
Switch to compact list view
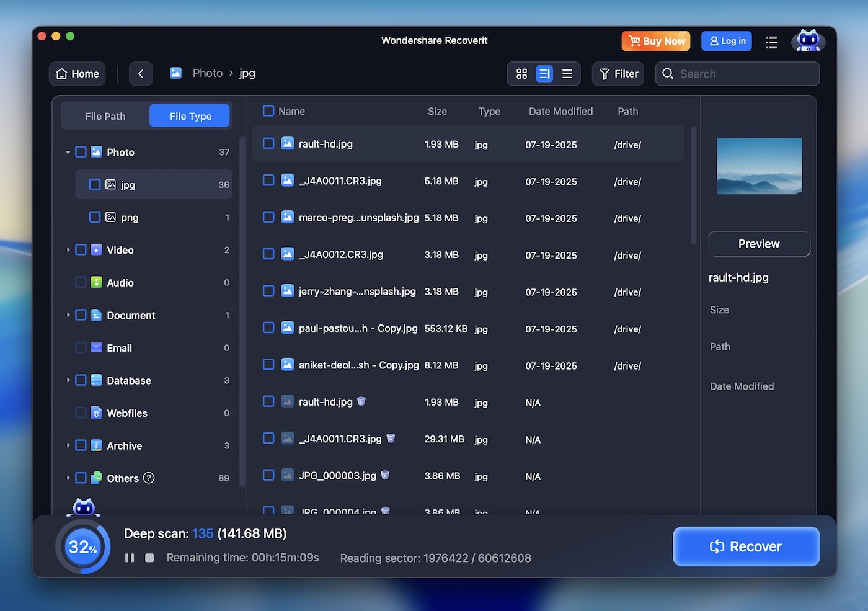(567, 74)
